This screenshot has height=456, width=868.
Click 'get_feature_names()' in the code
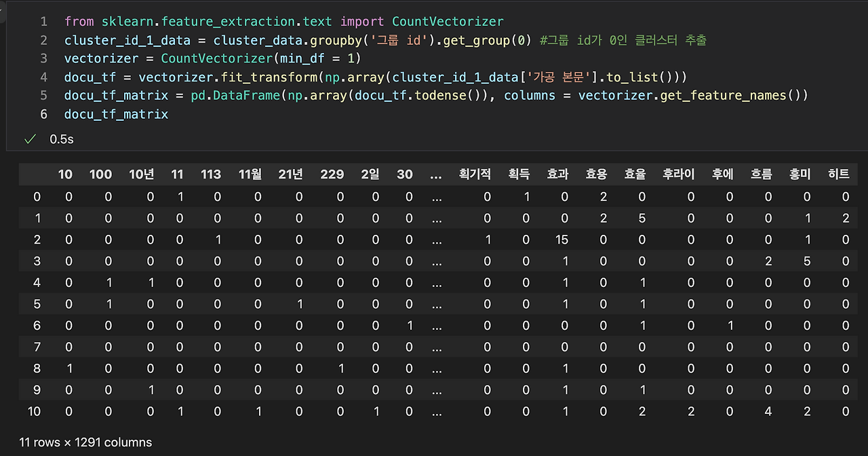731,95
